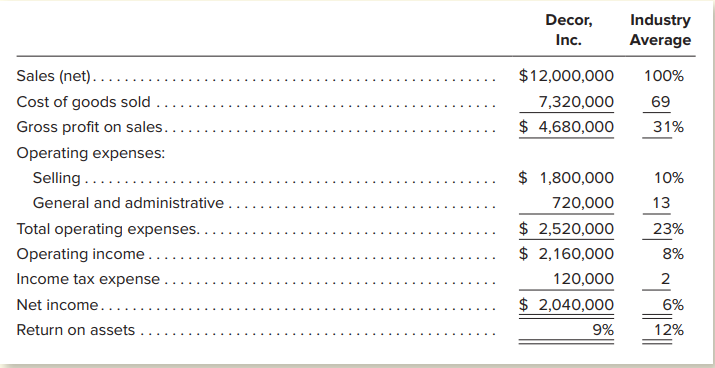This screenshot has width=715, height=368.
Task: Click the 12% industry return on assets
Action: [669, 330]
